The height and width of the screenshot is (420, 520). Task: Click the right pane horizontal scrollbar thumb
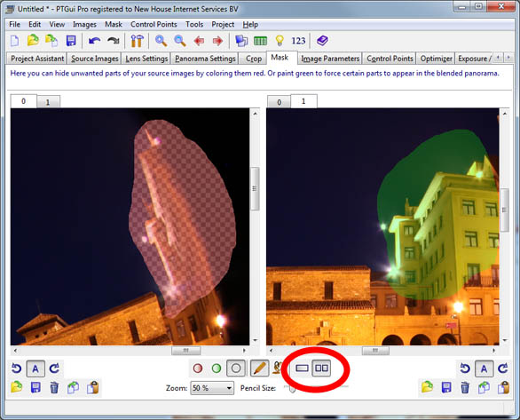tap(375, 351)
